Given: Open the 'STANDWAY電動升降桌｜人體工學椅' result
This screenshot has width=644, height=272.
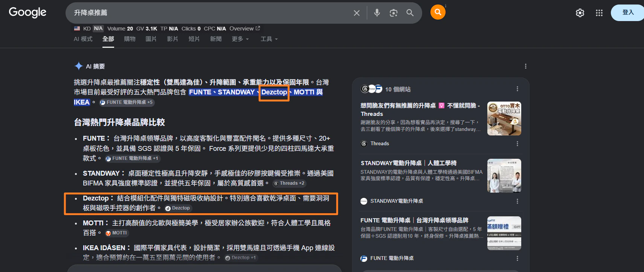Looking at the screenshot, I should click(409, 163).
